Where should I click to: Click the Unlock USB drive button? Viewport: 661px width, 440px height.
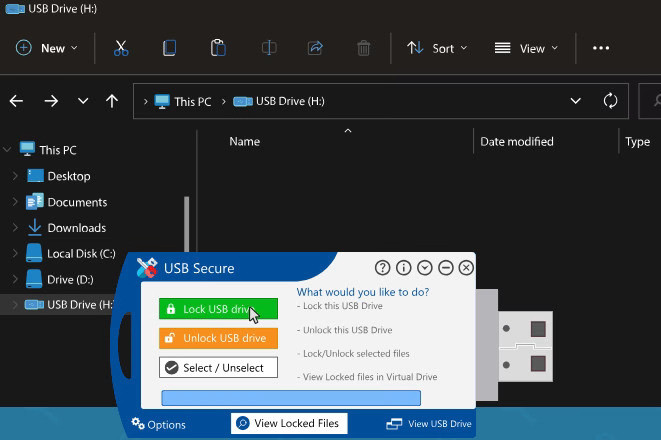tap(218, 338)
